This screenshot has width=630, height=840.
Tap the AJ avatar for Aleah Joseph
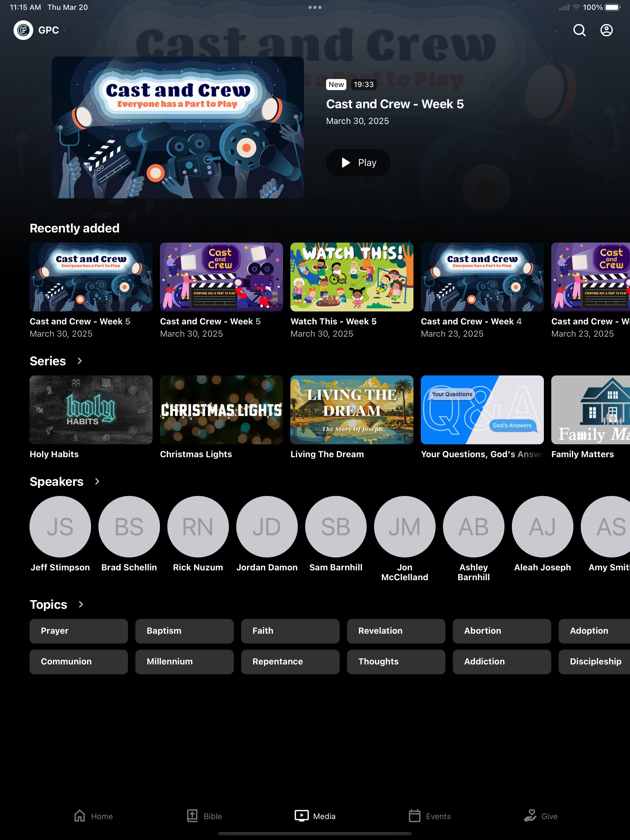[x=543, y=526]
